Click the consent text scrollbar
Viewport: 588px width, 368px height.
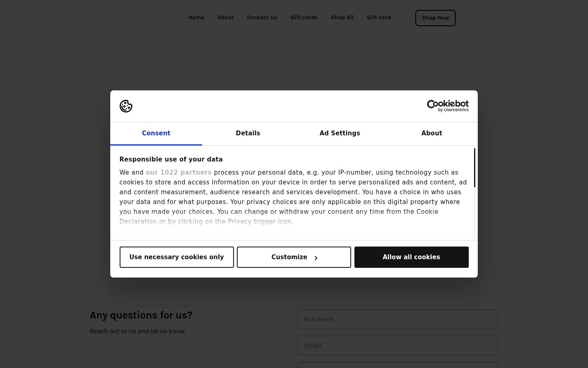pyautogui.click(x=474, y=168)
